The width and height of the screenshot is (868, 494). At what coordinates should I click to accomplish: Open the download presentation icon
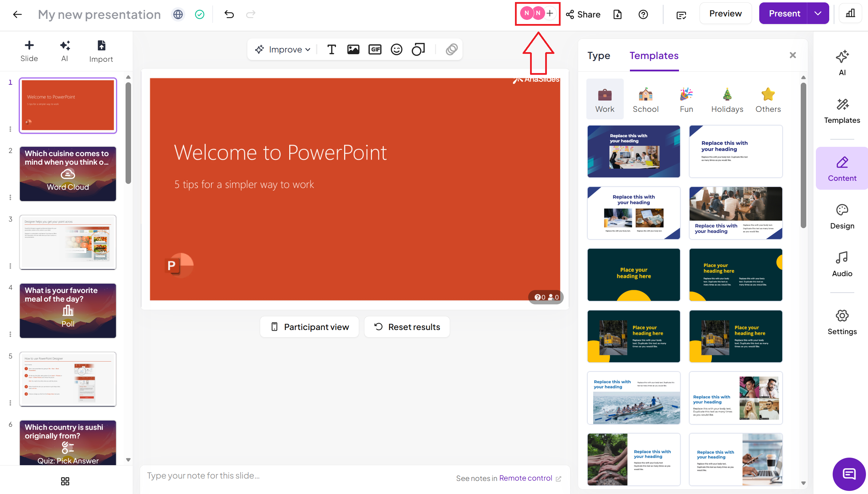tap(618, 14)
